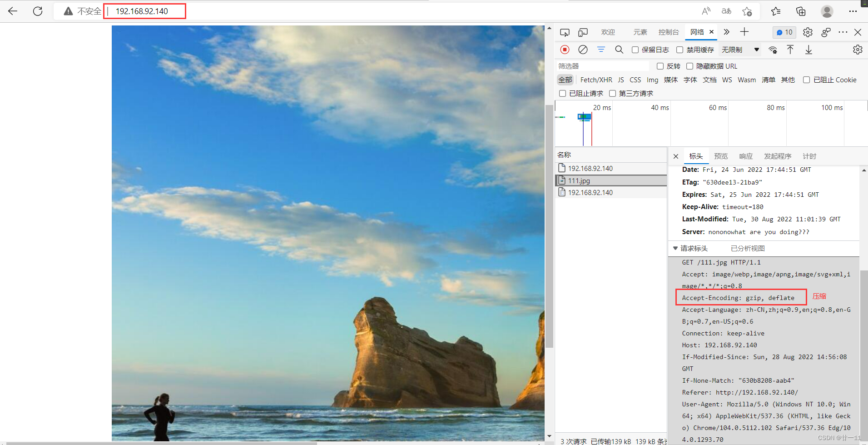Show 全部 request types
Image resolution: width=868 pixels, height=445 pixels.
(x=565, y=80)
